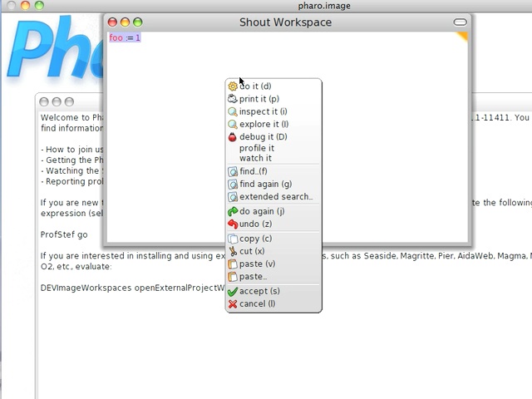Click the green checkmark icon for accept

coord(233,292)
